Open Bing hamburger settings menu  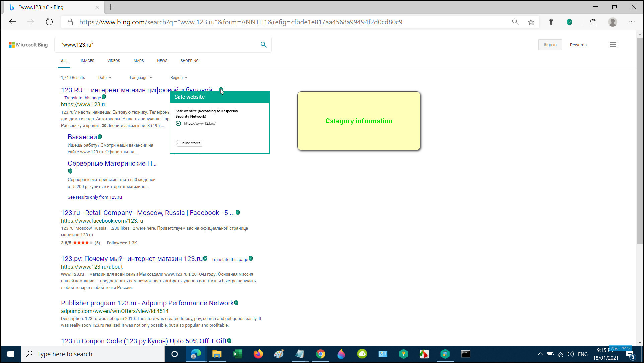coord(613,45)
